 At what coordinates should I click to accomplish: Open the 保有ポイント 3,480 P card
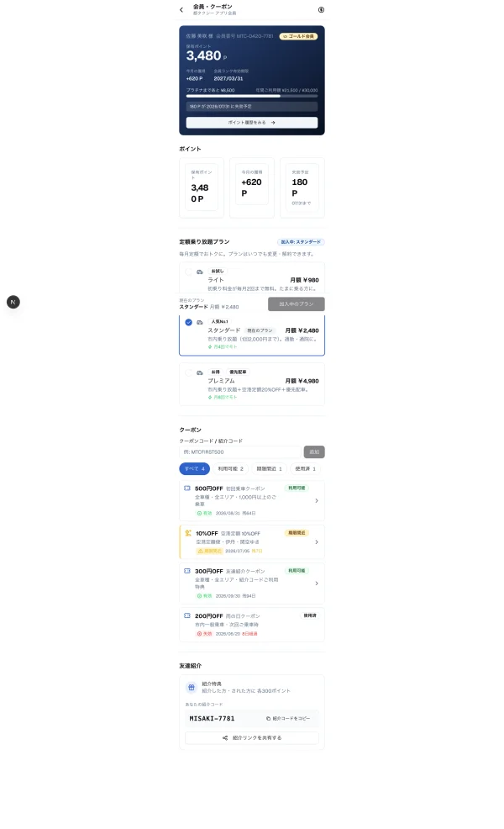202,187
